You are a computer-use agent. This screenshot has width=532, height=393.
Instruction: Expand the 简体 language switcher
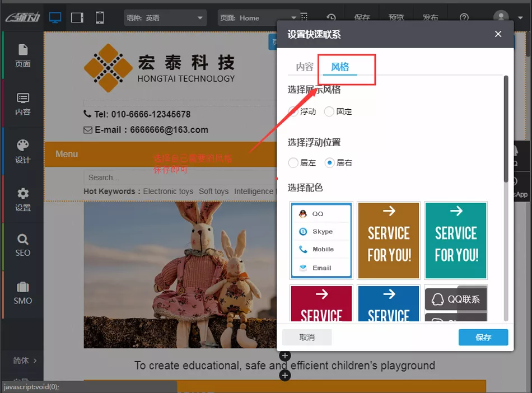pos(25,361)
